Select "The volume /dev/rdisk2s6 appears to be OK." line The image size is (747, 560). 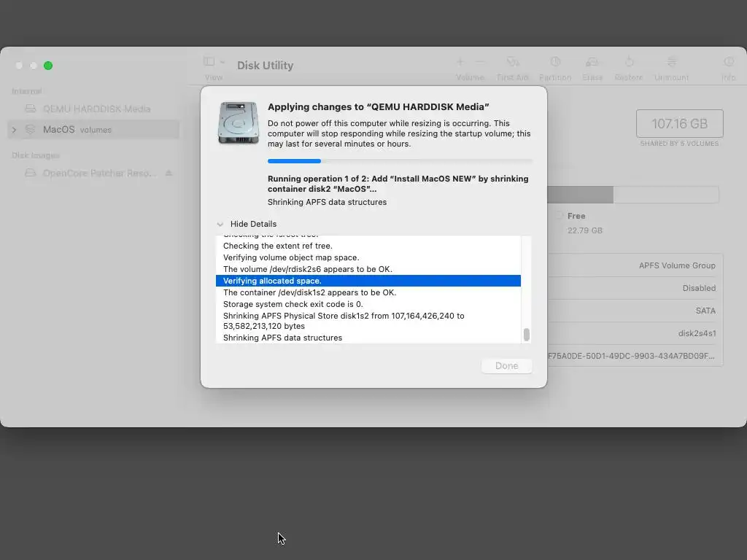pos(368,269)
